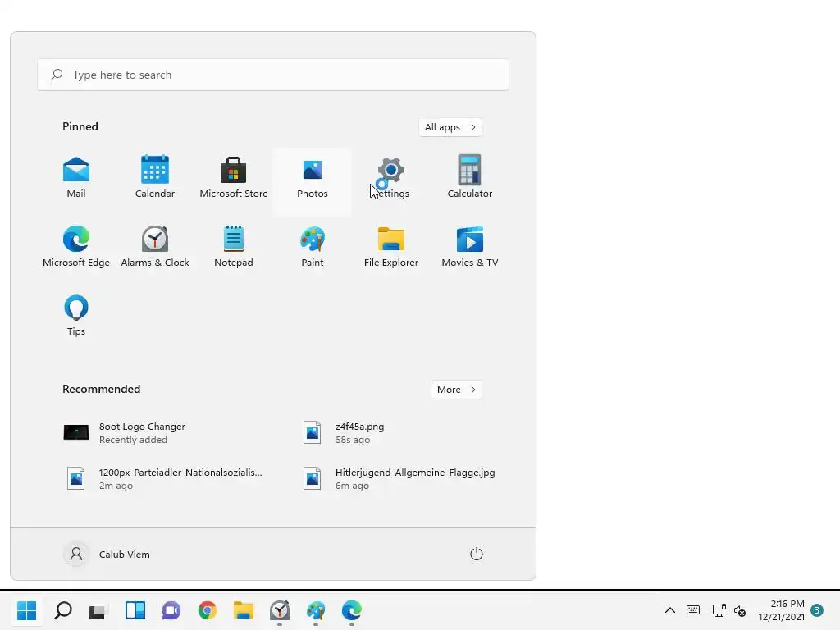Open the touch keyboard tray icon
Viewport: 840px width, 630px height.
point(692,610)
